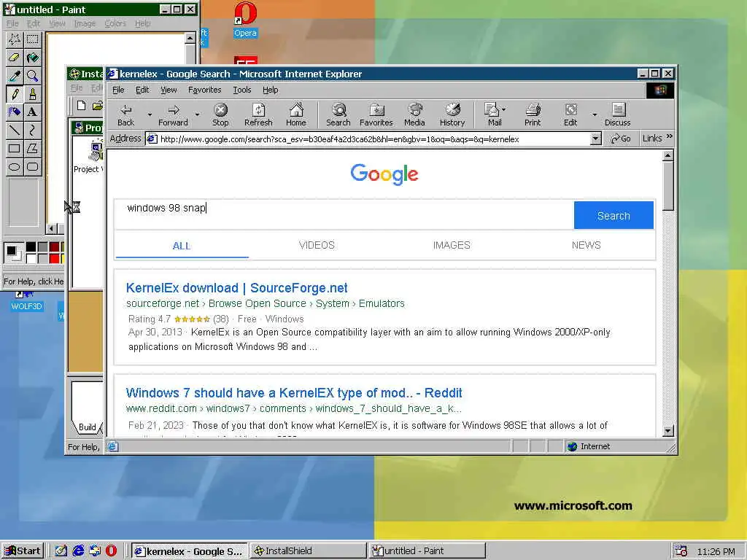Click the IE Forward arrow button

tap(173, 114)
